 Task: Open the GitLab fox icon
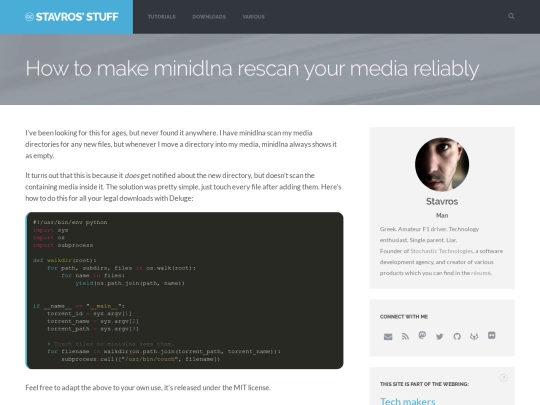[474, 336]
